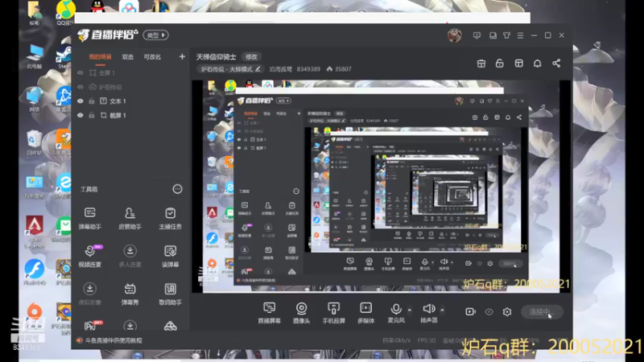Download the 虚拟形象 virtual avatar tool

[x=90, y=294]
